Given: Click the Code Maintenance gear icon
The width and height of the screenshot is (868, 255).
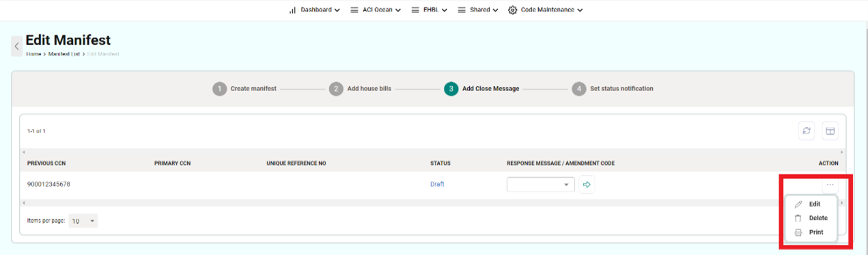Looking at the screenshot, I should tap(512, 10).
